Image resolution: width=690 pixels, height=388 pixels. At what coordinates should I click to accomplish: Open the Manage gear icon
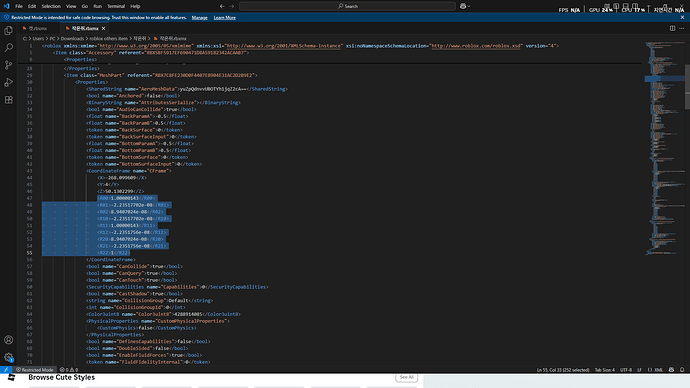8,357
